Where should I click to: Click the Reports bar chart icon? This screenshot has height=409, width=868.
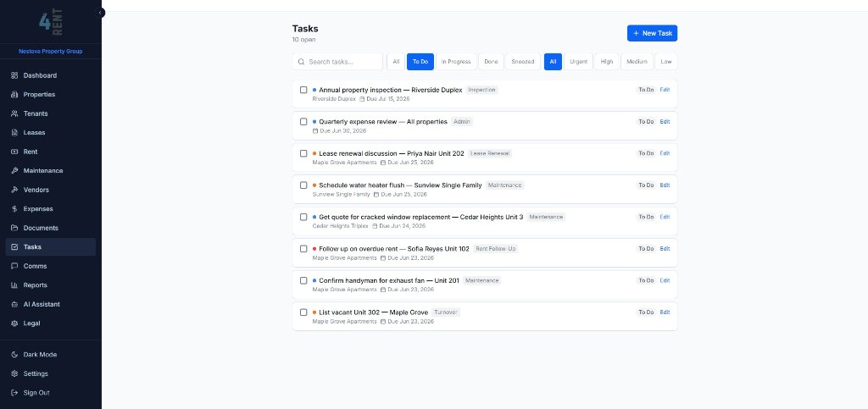point(15,285)
